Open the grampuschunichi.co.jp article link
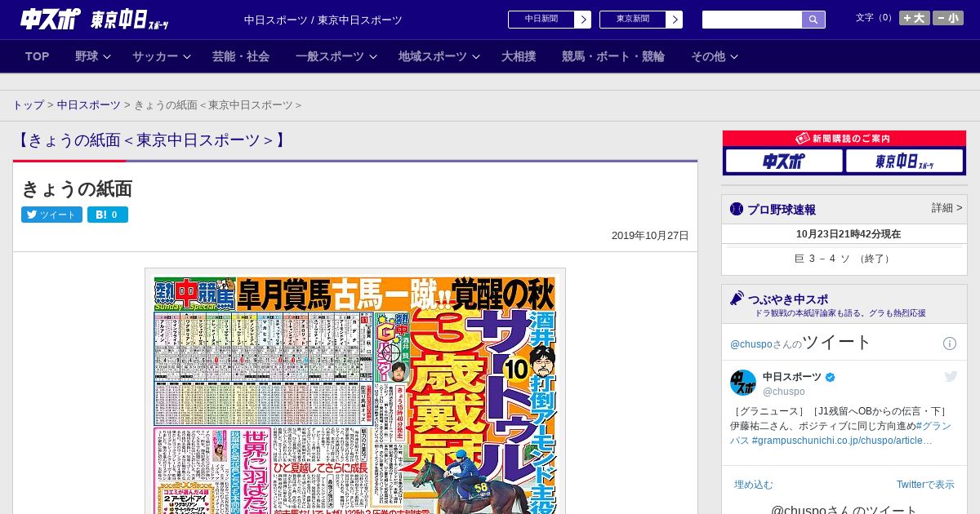980x514 pixels. (842, 441)
